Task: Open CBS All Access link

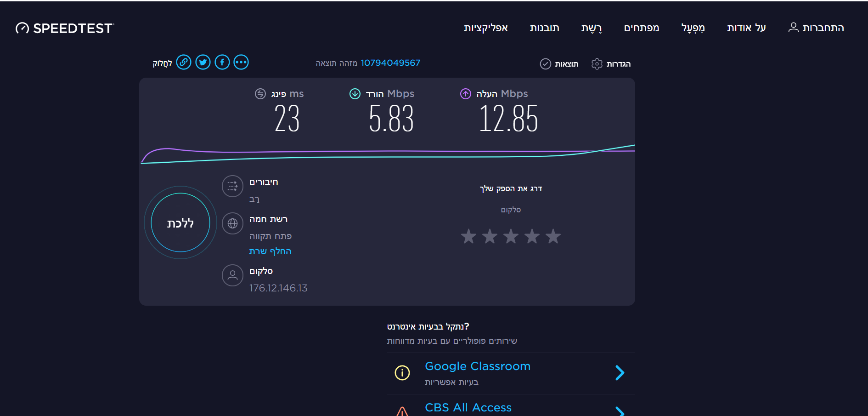Action: 468,408
